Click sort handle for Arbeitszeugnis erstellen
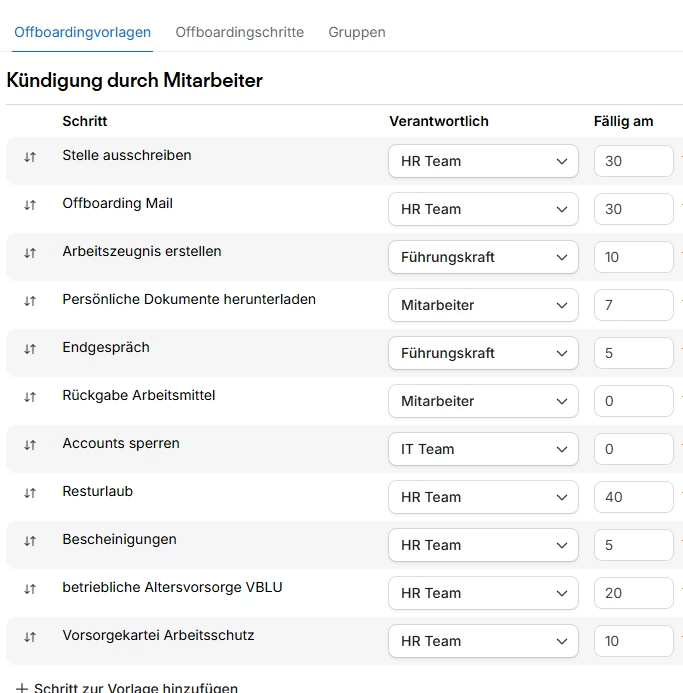This screenshot has width=683, height=693. point(30,253)
